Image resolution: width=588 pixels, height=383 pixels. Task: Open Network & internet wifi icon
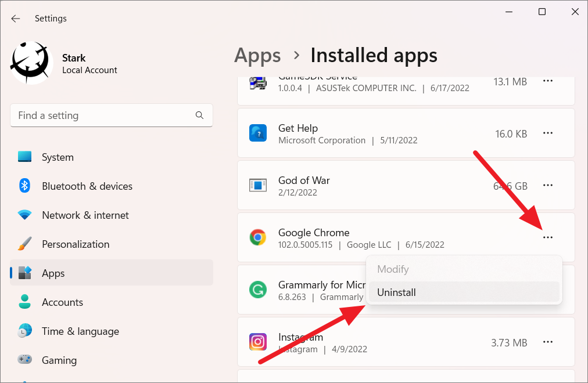25,215
